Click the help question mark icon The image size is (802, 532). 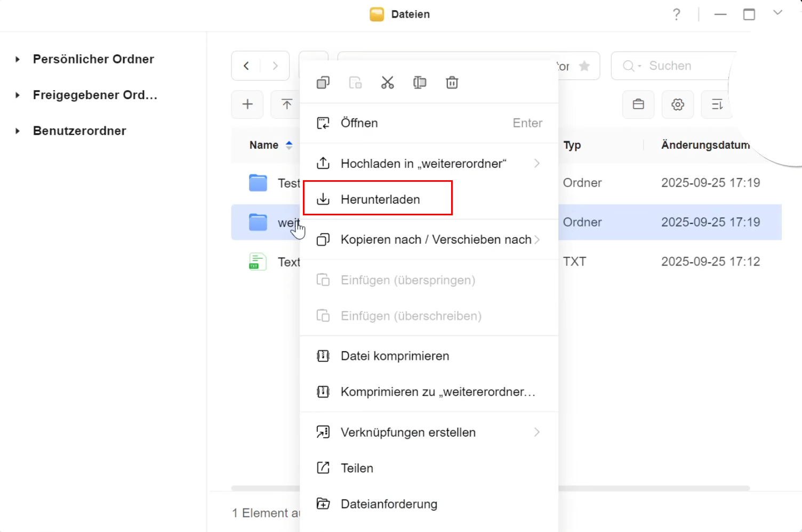coord(677,14)
